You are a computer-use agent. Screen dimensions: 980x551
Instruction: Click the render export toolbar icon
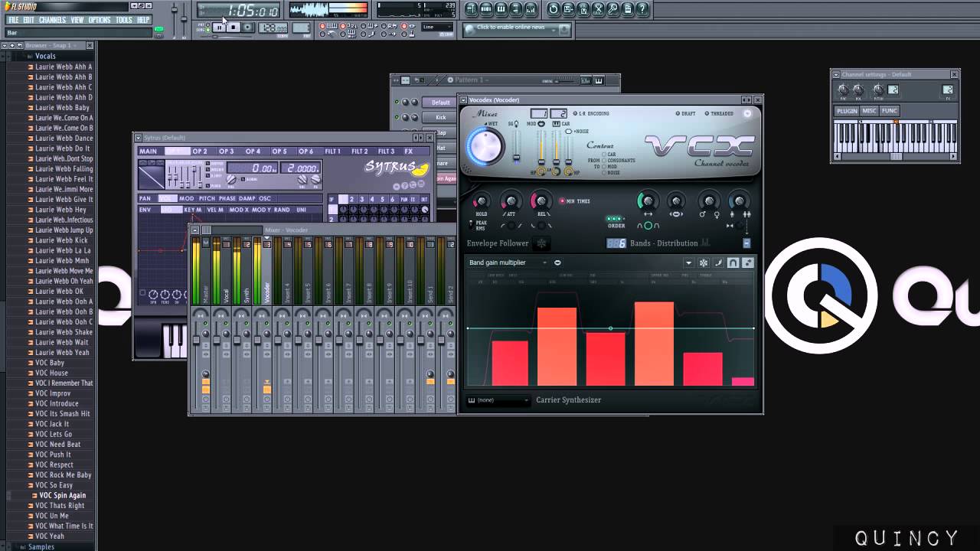(583, 9)
